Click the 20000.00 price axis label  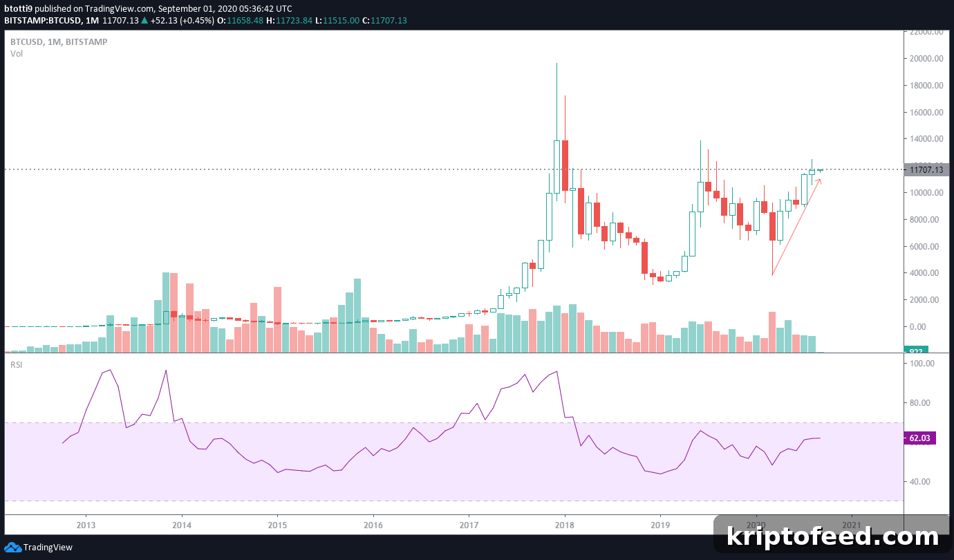tap(926, 59)
